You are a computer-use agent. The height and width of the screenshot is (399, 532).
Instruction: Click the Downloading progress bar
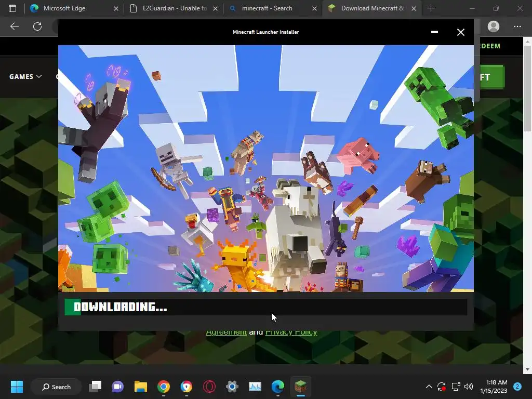coord(265,307)
